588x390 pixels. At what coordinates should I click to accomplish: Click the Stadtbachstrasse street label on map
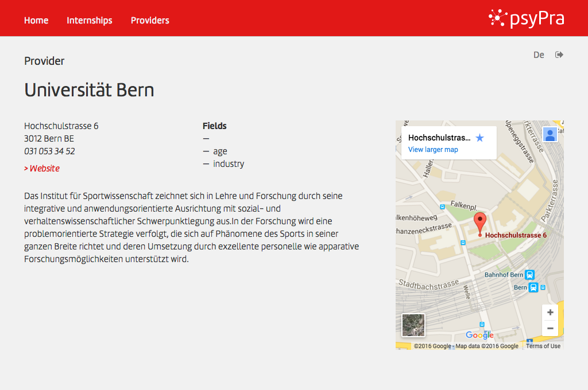click(x=428, y=284)
